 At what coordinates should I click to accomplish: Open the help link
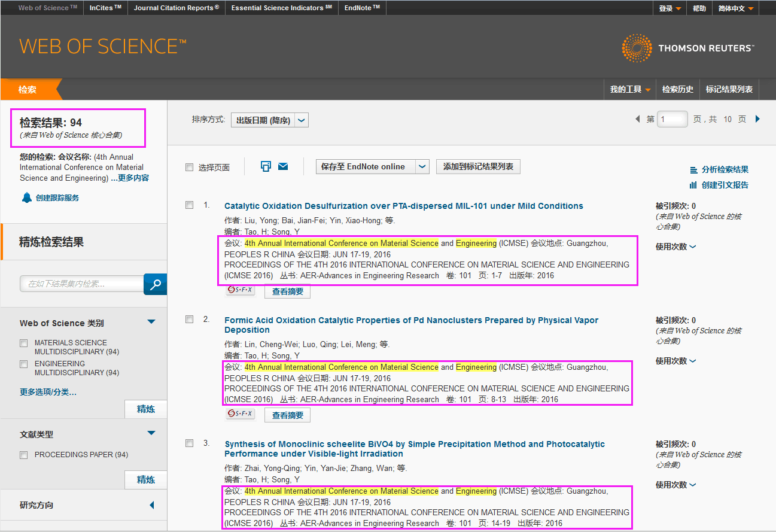[699, 8]
